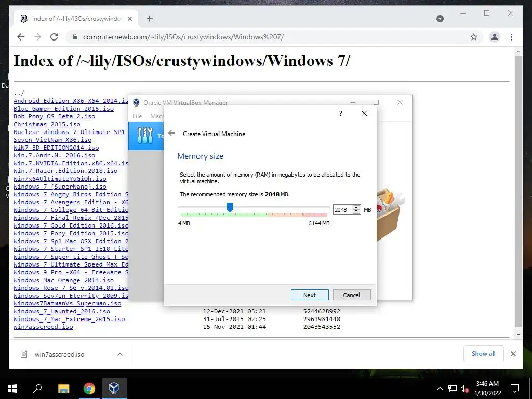The height and width of the screenshot is (399, 532).
Task: Switch to Chrome in taskbar
Action: click(89, 389)
